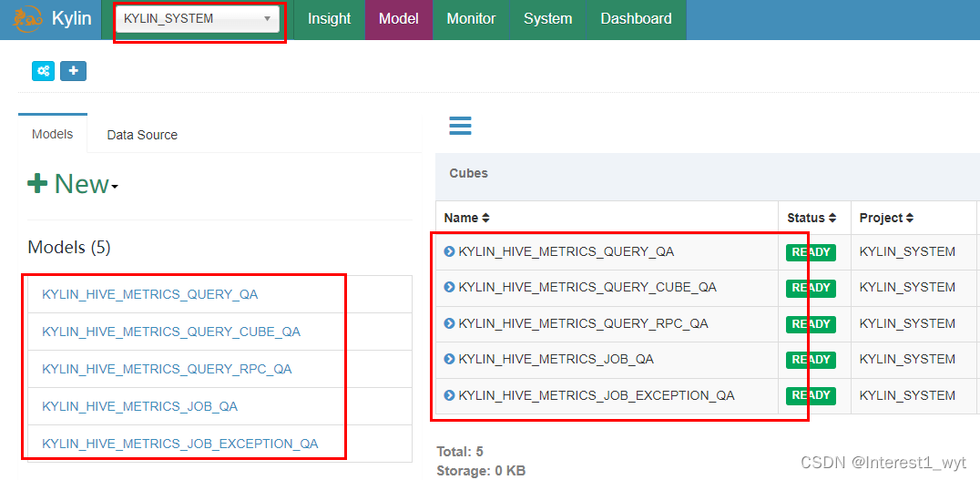This screenshot has height=480, width=980.
Task: Click cube name KYLIN_HIVE_METRICS_QUERY_RPC_QA in the table
Action: tap(583, 323)
